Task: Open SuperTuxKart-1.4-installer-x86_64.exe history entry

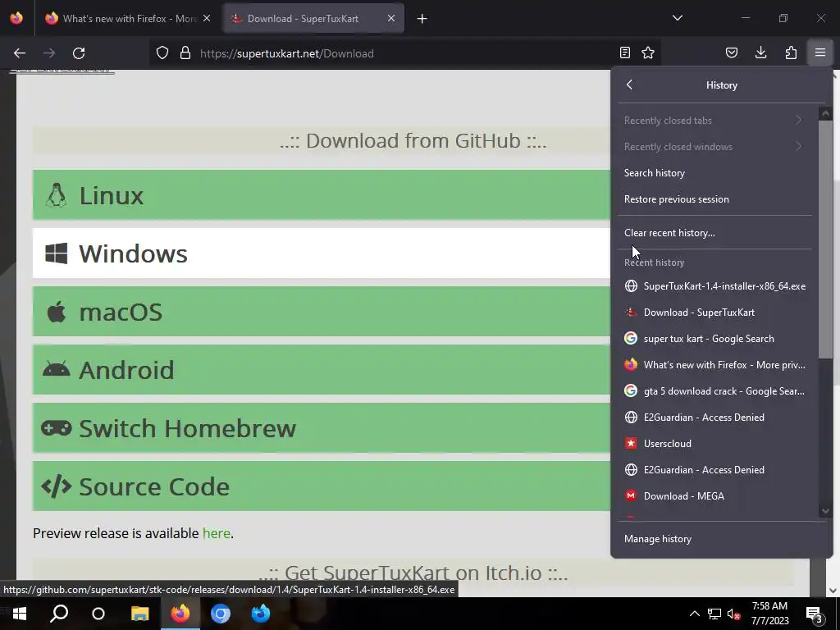Action: click(x=714, y=286)
